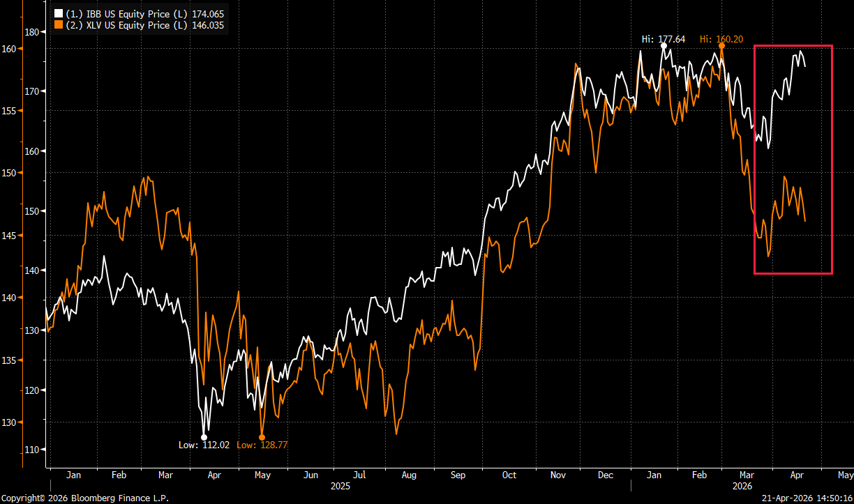Click the 'Hi: 160.20' label
Image resolution: width=854 pixels, height=504 pixels.
[721, 40]
